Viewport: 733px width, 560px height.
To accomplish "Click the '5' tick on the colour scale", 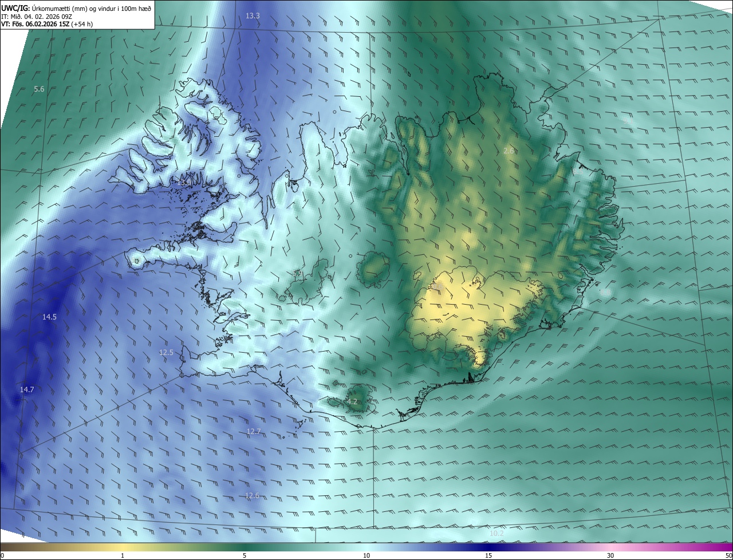I will [x=245, y=555].
